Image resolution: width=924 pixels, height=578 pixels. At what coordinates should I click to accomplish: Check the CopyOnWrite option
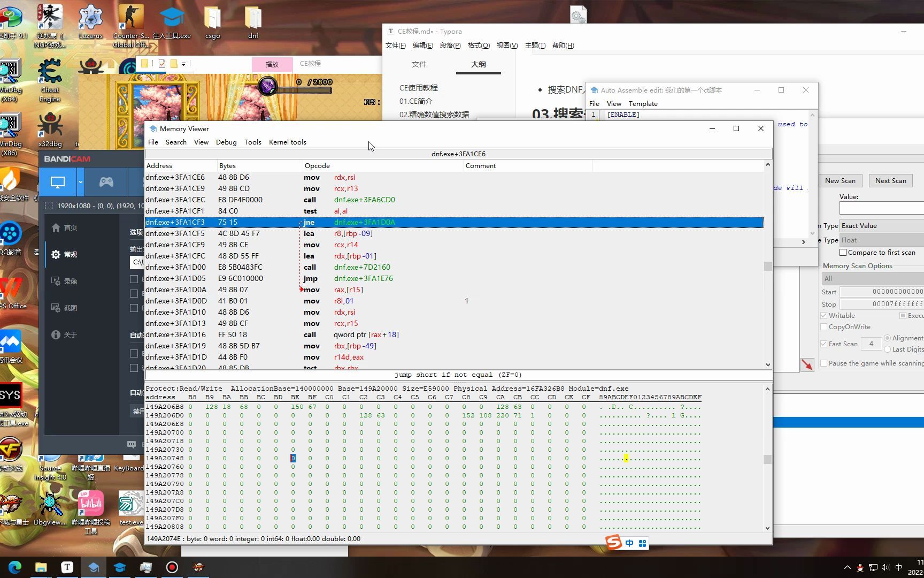tap(824, 326)
